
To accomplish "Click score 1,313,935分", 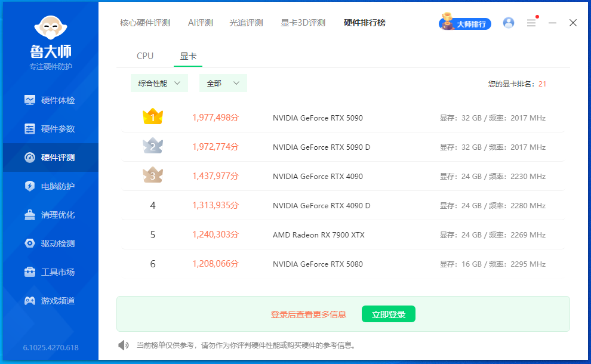I will point(216,205).
